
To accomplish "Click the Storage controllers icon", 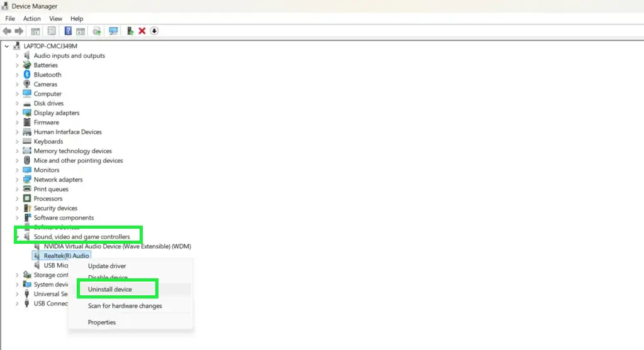I will (26, 275).
